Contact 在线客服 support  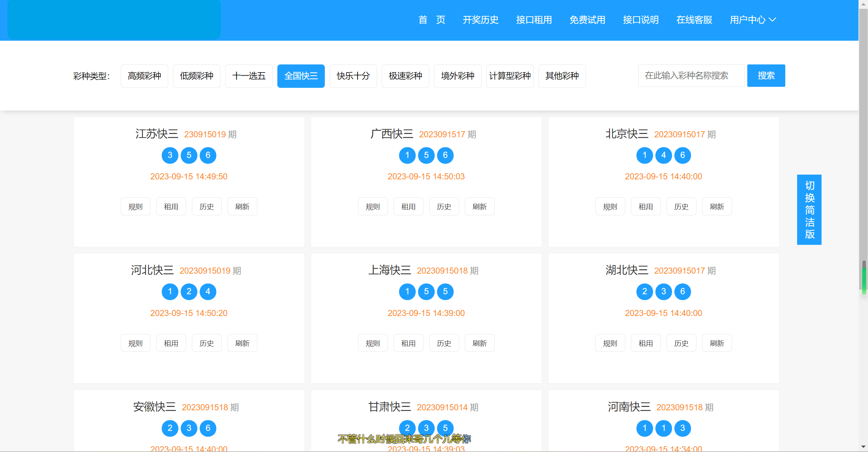coord(694,20)
